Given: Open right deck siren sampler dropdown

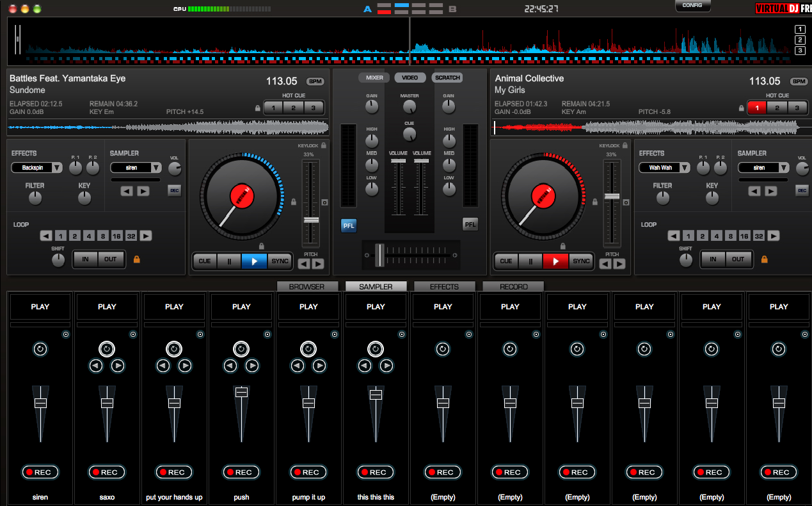Looking at the screenshot, I should pyautogui.click(x=764, y=168).
